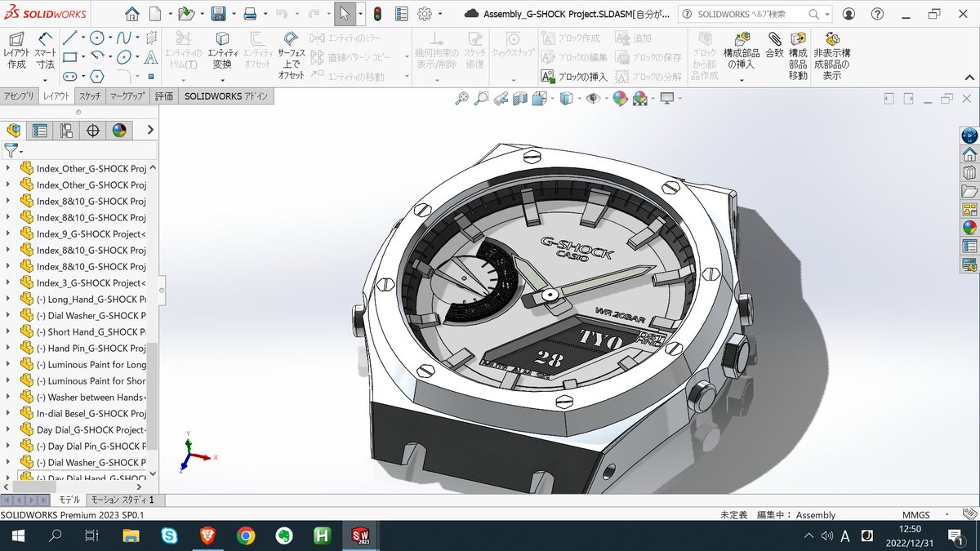Viewport: 980px width, 551px height.
Task: Click the Save icon in title bar
Action: pos(218,14)
